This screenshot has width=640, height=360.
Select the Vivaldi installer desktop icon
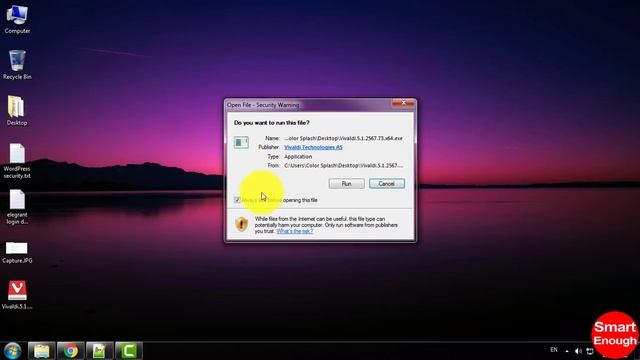click(17, 295)
